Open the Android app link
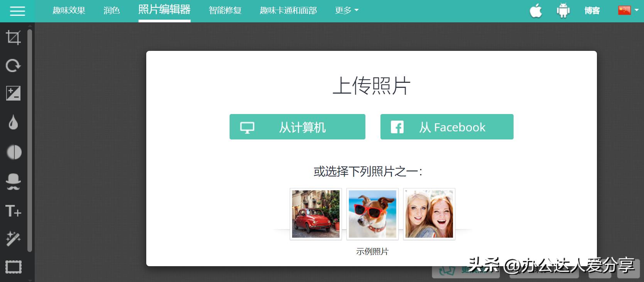The height and width of the screenshot is (282, 644). point(563,10)
